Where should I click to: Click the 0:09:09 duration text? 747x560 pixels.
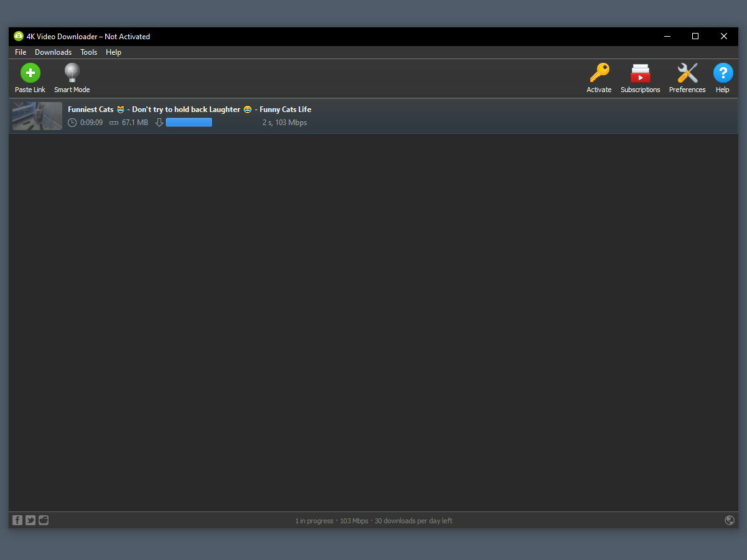click(92, 123)
